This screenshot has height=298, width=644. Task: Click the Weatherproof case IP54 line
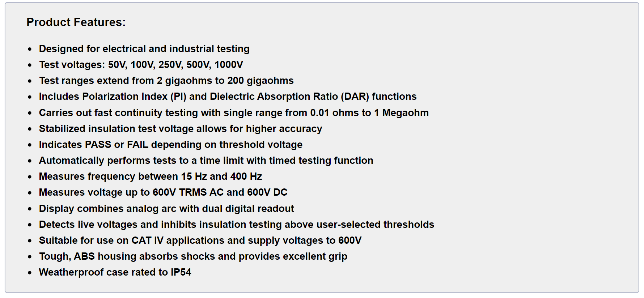[x=115, y=272]
